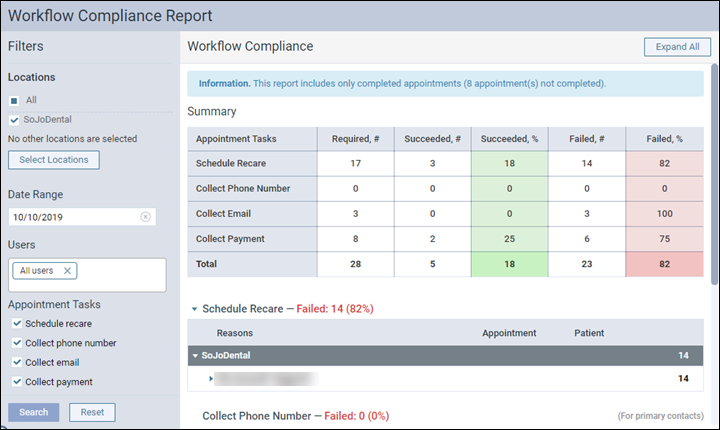This screenshot has height=430, width=720.
Task: Focus the Date Range input field
Action: click(x=82, y=217)
